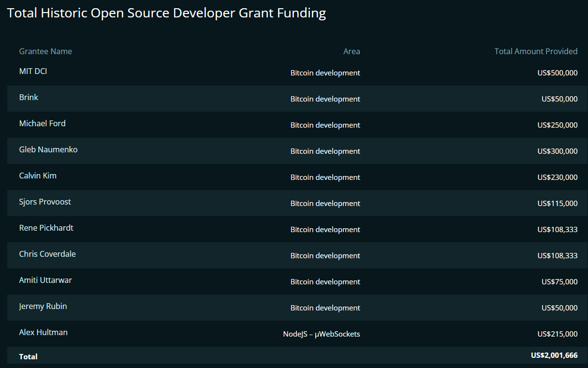588x368 pixels.
Task: Click the page title heading text
Action: [166, 13]
